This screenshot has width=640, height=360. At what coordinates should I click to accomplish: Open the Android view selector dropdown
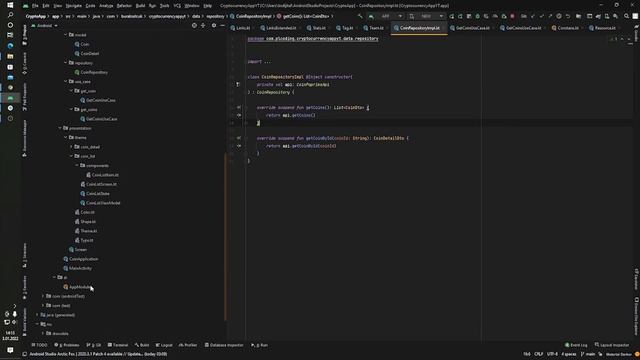44,26
